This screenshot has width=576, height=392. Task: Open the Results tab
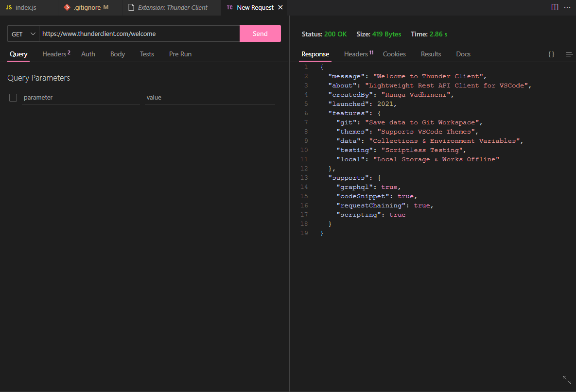(x=431, y=54)
